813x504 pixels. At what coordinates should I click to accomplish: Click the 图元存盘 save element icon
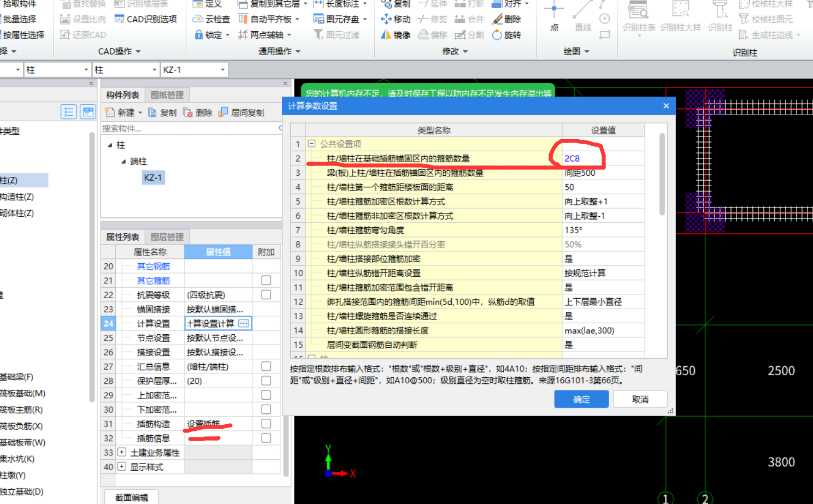[x=319, y=19]
